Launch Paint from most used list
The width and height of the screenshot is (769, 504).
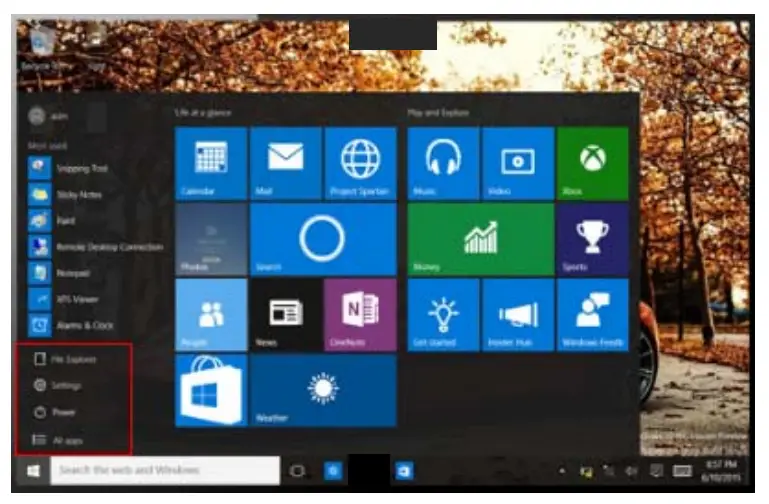click(x=52, y=221)
